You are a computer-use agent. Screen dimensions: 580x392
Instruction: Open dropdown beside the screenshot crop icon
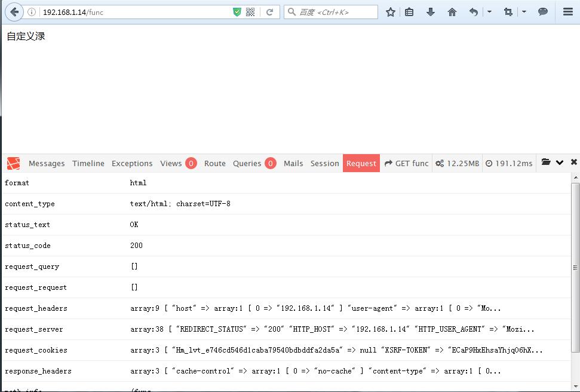coord(523,11)
